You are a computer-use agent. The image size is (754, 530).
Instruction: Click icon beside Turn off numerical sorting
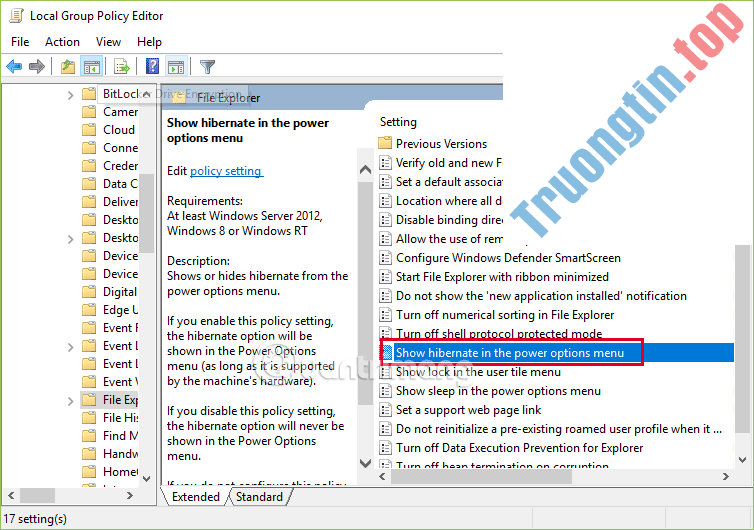coord(385,315)
